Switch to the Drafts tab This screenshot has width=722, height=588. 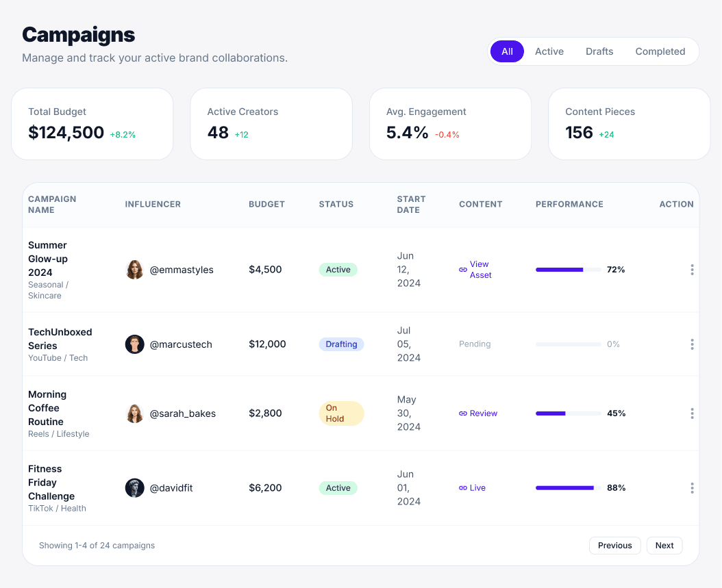pos(599,51)
